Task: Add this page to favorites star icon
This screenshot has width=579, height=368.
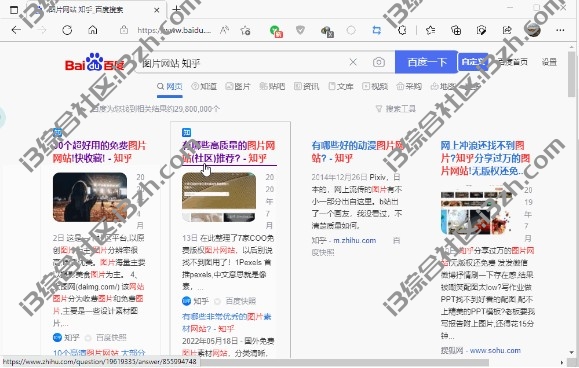Action: pyautogui.click(x=245, y=30)
